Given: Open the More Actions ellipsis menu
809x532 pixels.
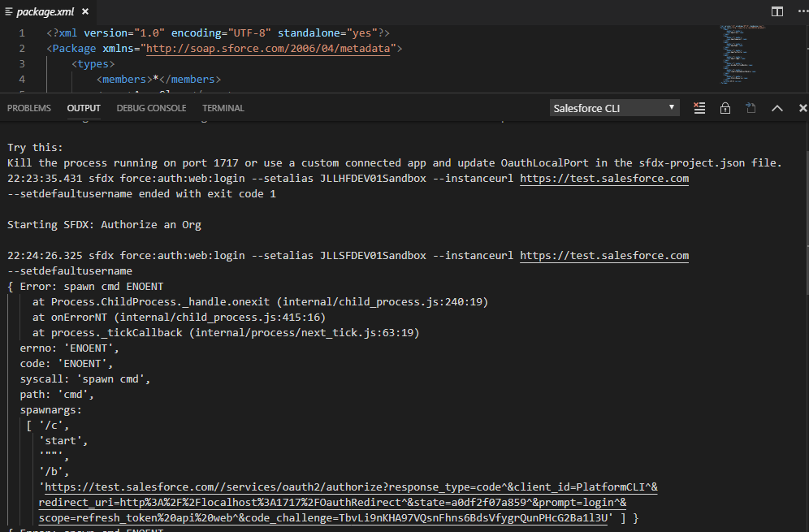Looking at the screenshot, I should click(x=800, y=11).
